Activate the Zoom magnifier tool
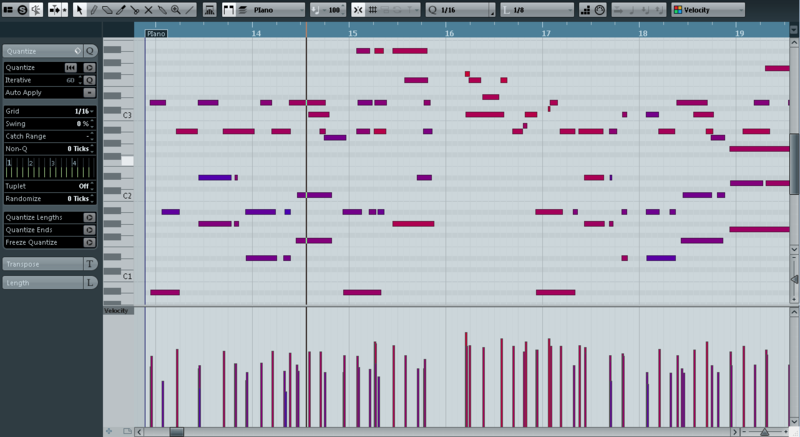 (176, 10)
